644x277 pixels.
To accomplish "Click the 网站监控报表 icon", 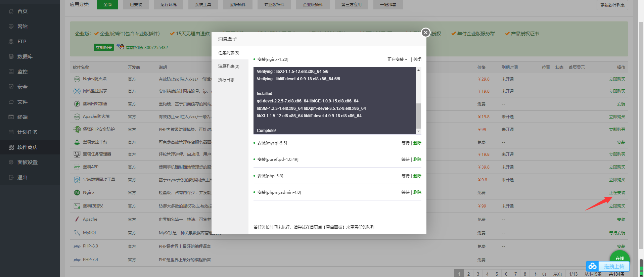I will point(77,91).
